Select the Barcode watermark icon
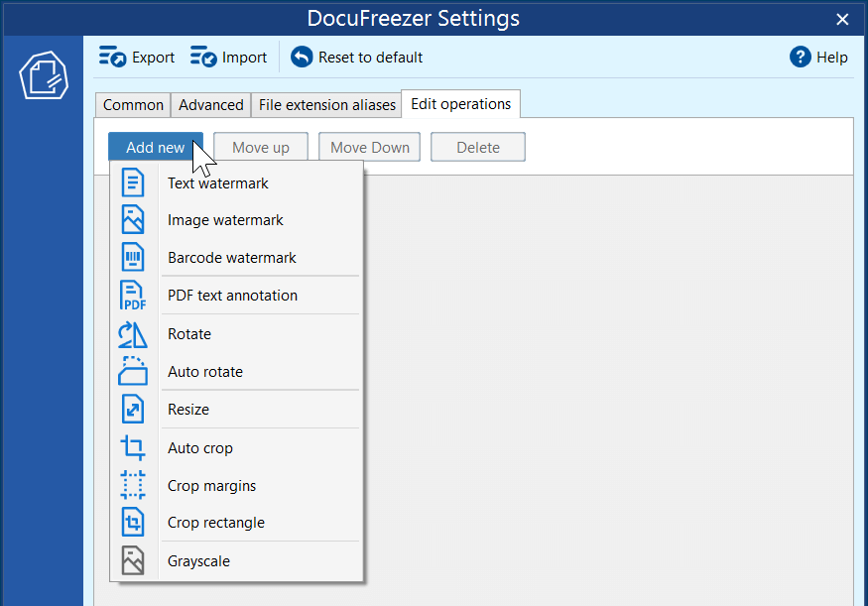This screenshot has height=606, width=868. [133, 257]
